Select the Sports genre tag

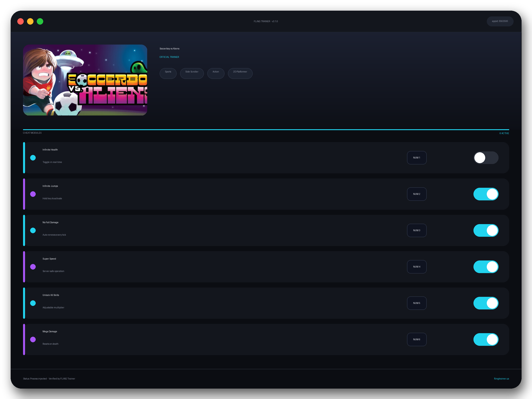point(168,73)
